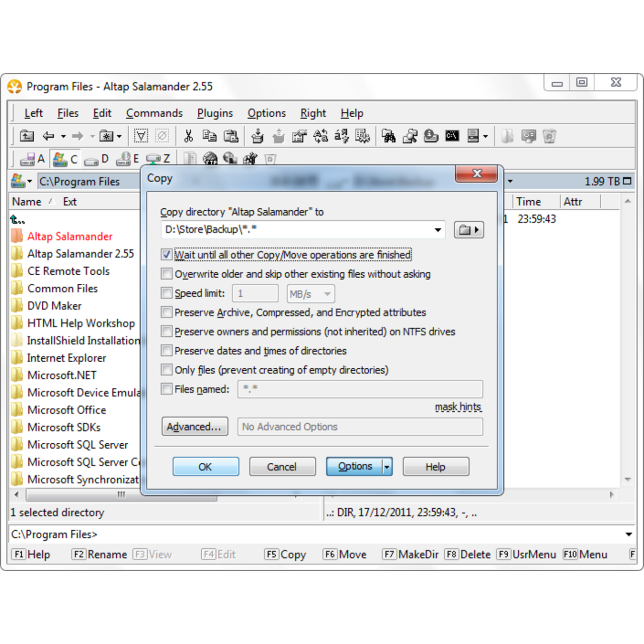This screenshot has width=644, height=644.
Task: Click the 'mask hints' link
Action: click(x=458, y=407)
